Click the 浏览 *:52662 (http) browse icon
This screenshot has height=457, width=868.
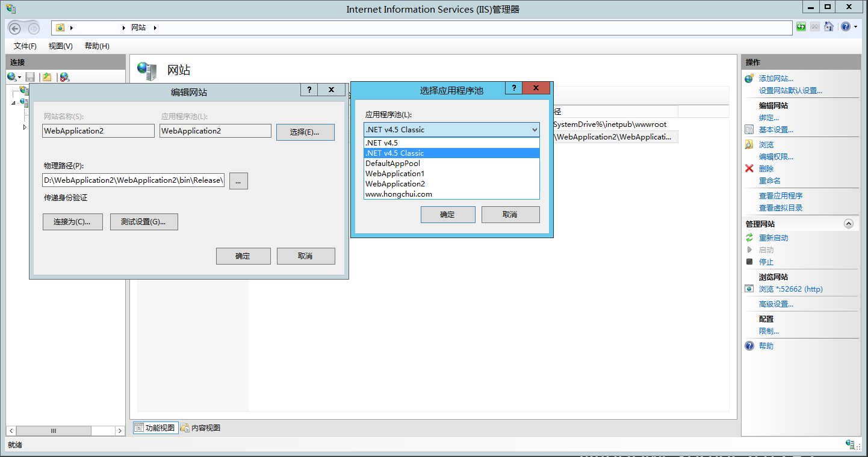(x=749, y=289)
